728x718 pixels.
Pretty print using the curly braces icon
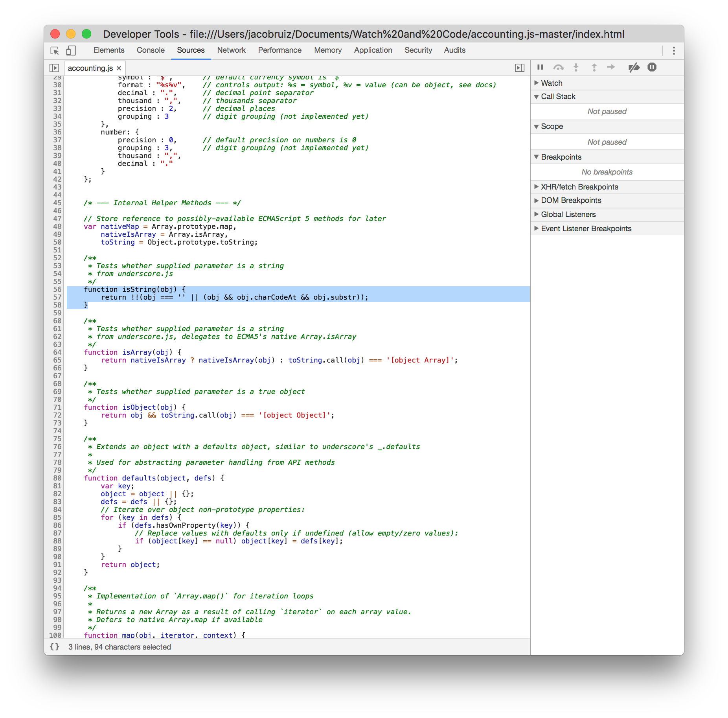coord(55,647)
